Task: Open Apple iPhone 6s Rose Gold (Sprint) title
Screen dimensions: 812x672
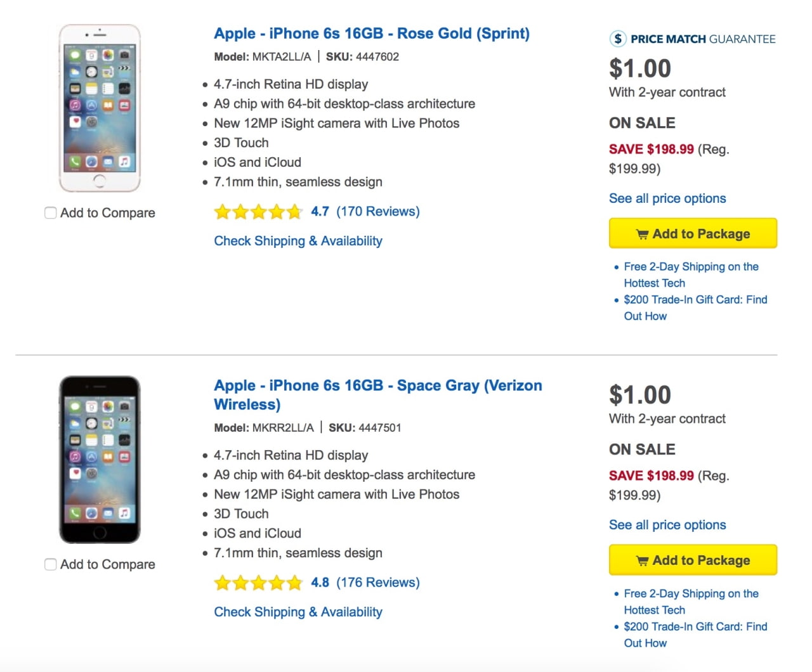Action: pyautogui.click(x=371, y=34)
